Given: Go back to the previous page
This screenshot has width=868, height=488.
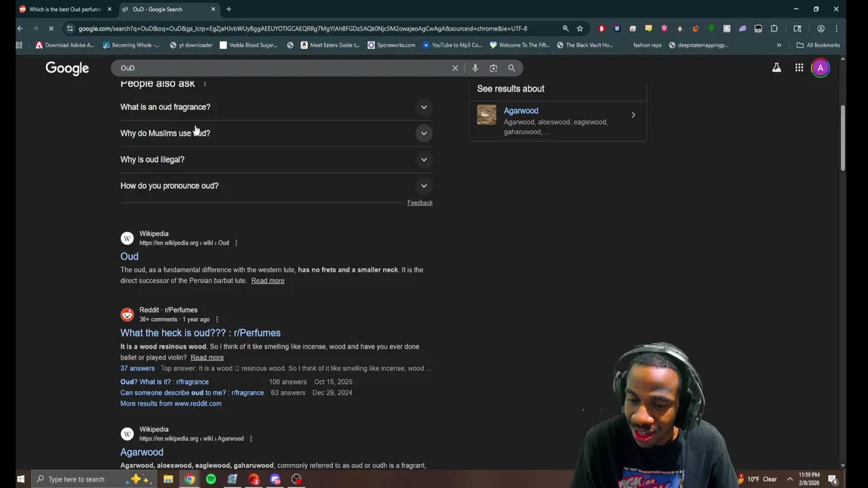Looking at the screenshot, I should click(20, 28).
